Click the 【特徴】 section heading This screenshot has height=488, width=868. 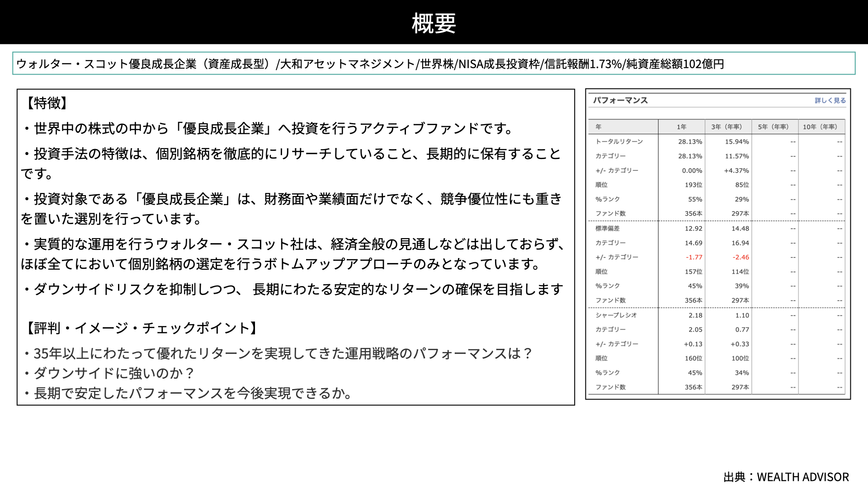(47, 103)
